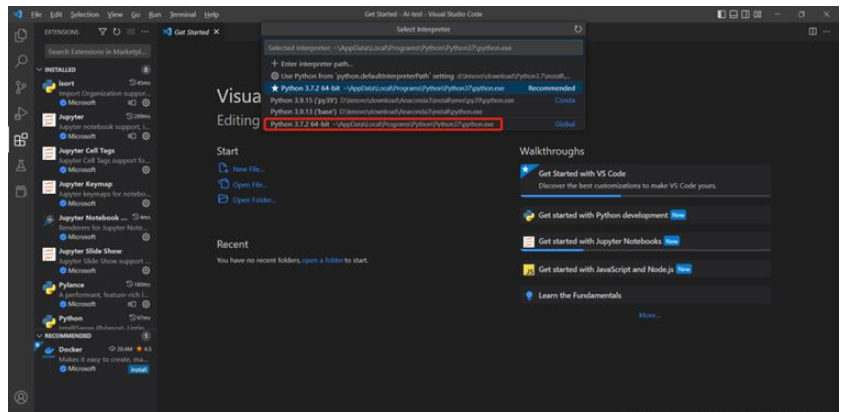Open the editor more actions ellipsis
This screenshot has width=844, height=412.
826,32
